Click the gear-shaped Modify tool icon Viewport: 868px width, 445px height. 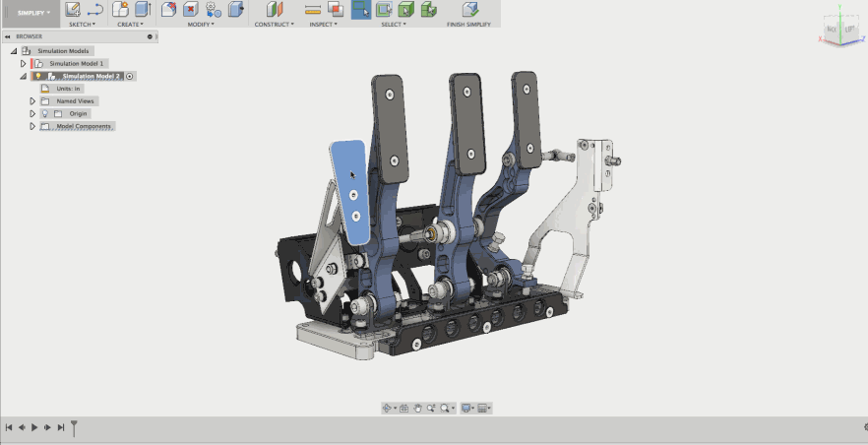tap(214, 9)
